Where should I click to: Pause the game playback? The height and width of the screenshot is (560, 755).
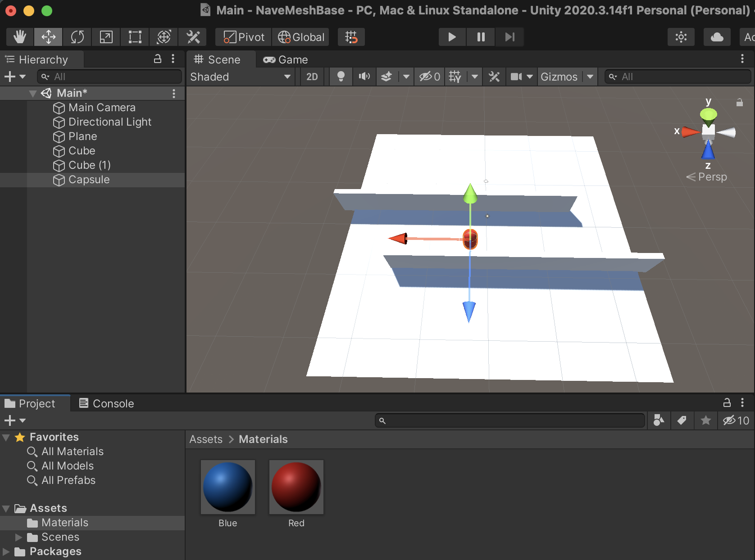481,37
